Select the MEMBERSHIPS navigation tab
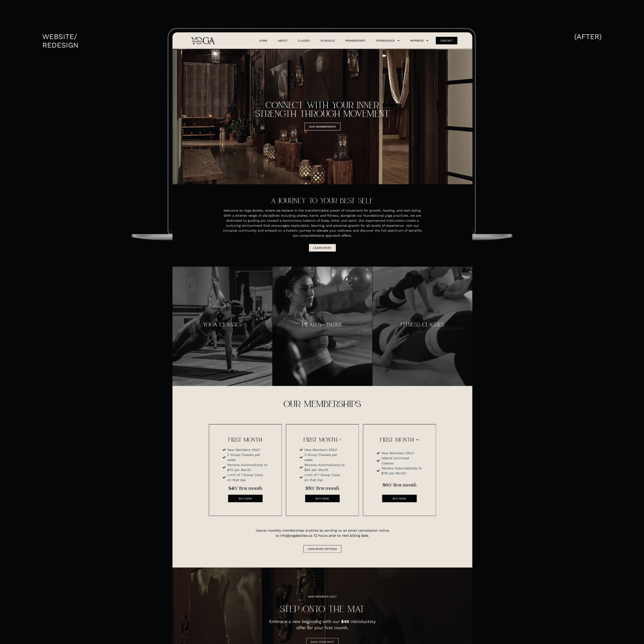Viewport: 644px width, 644px height. (x=355, y=40)
